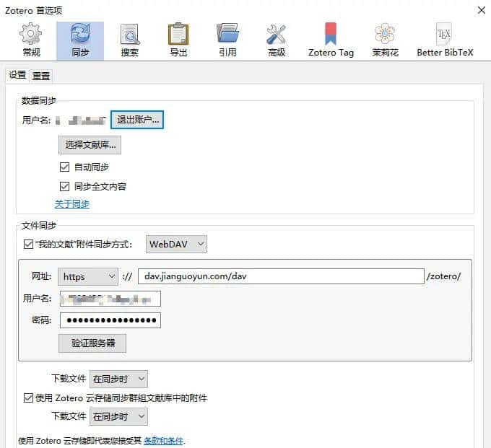Open the 茉莉花 (Jasminum) plugin pane

[x=385, y=40]
